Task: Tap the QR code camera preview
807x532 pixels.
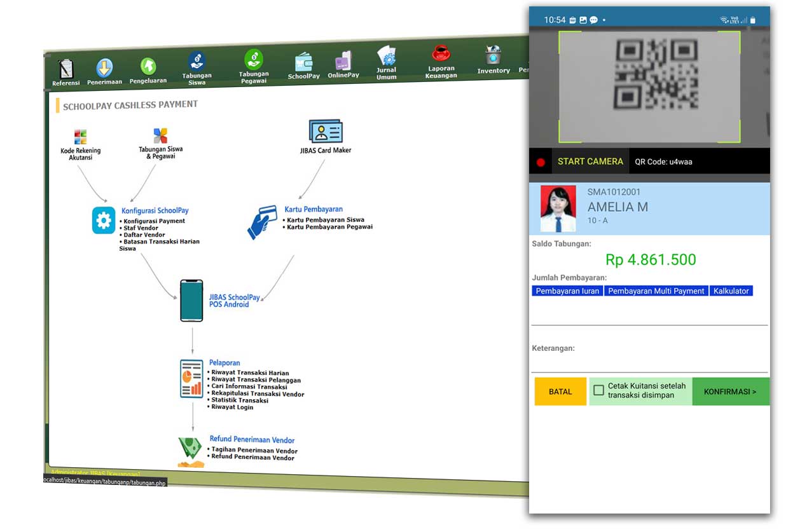Action: pos(649,87)
